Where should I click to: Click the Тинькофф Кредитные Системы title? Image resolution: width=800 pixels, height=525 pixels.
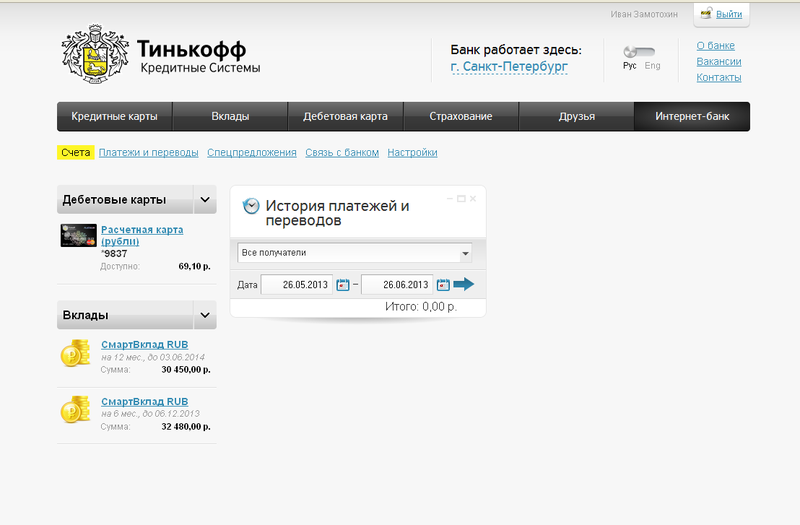(x=199, y=57)
